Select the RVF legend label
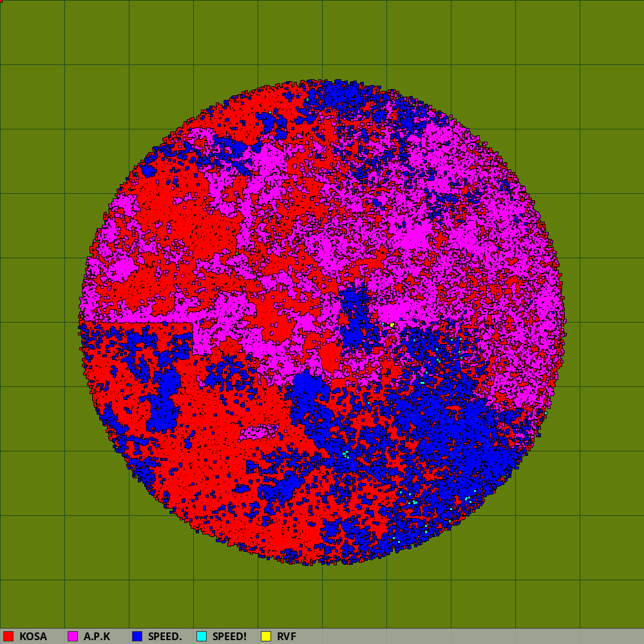The image size is (644, 644). [x=287, y=637]
